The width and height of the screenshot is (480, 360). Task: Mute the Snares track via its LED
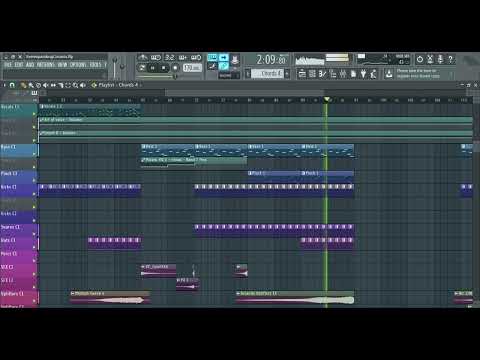[34, 234]
